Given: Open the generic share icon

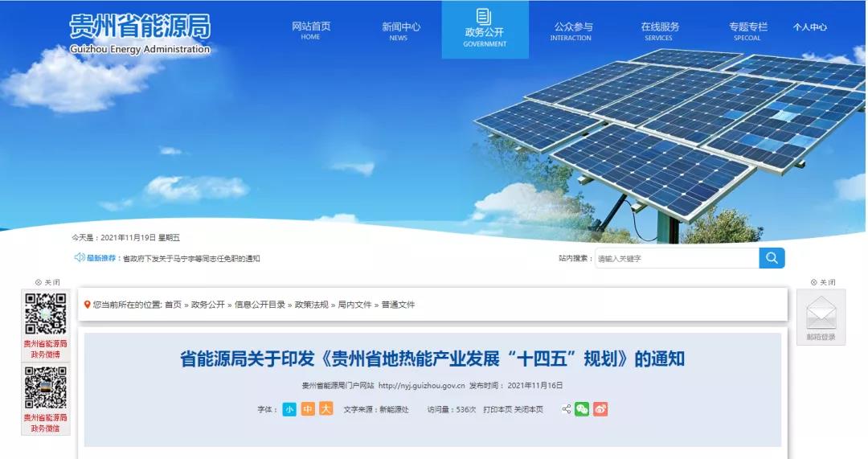Looking at the screenshot, I should [x=566, y=409].
